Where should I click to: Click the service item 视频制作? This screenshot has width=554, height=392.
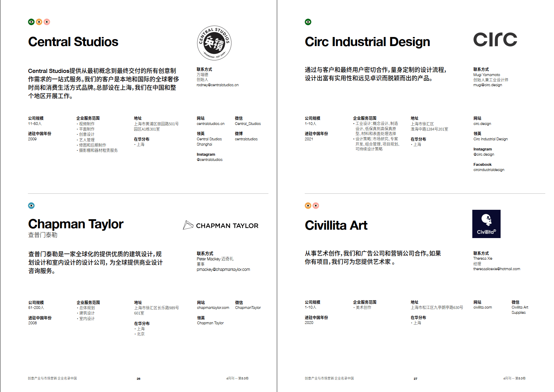tap(87, 124)
